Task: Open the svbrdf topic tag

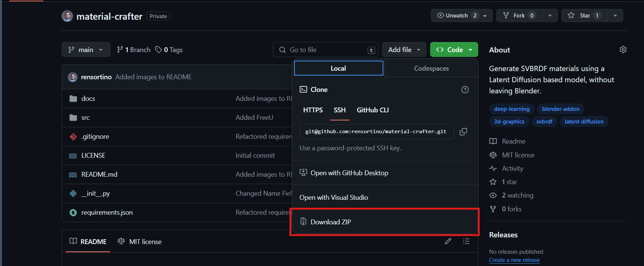Action: 544,121
